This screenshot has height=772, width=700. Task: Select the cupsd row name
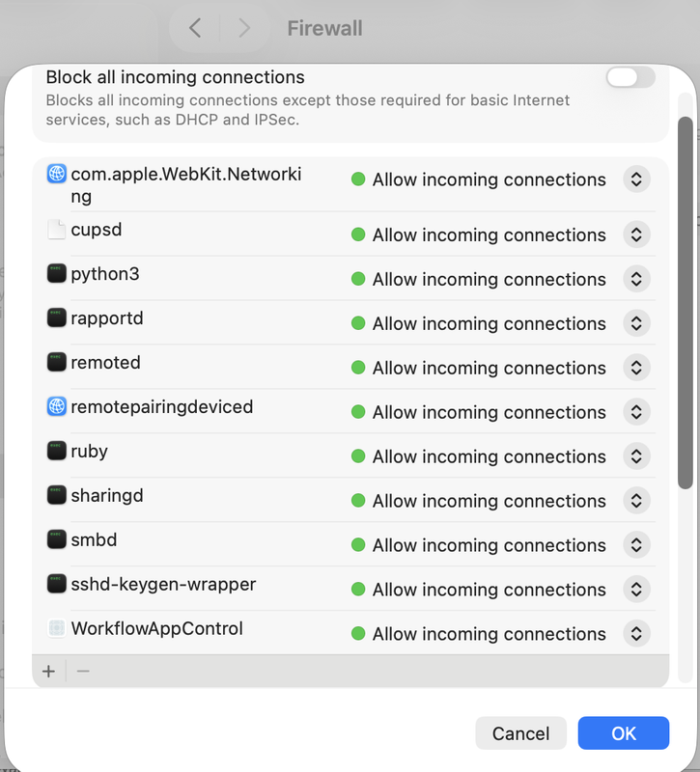click(x=97, y=230)
